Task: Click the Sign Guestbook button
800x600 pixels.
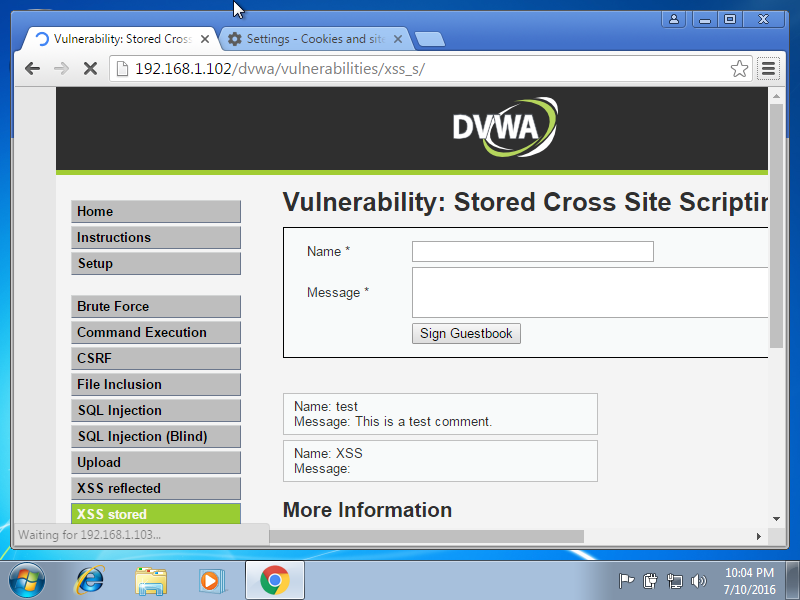Action: [x=466, y=333]
